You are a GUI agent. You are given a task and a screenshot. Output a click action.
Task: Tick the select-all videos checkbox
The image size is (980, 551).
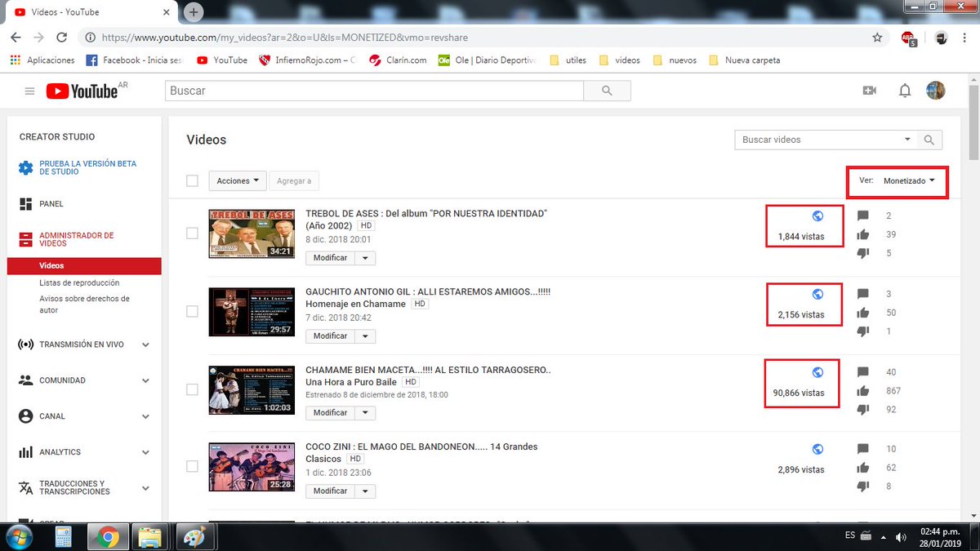pyautogui.click(x=192, y=180)
